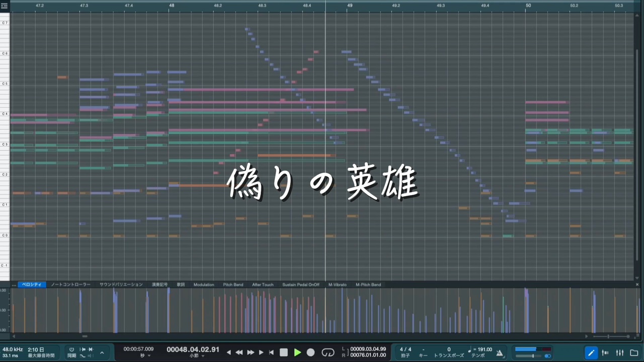Toggle the blue link switch beside volume slider
The image size is (644, 362).
(x=547, y=356)
